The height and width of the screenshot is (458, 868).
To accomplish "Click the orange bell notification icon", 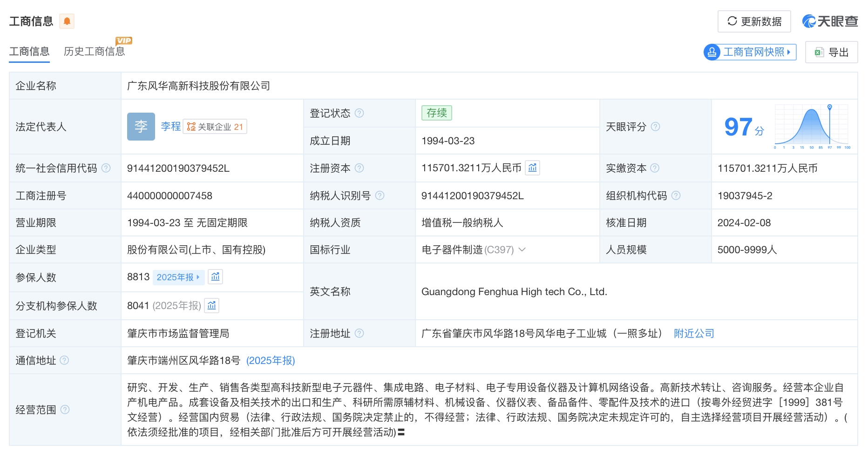I will point(67,21).
